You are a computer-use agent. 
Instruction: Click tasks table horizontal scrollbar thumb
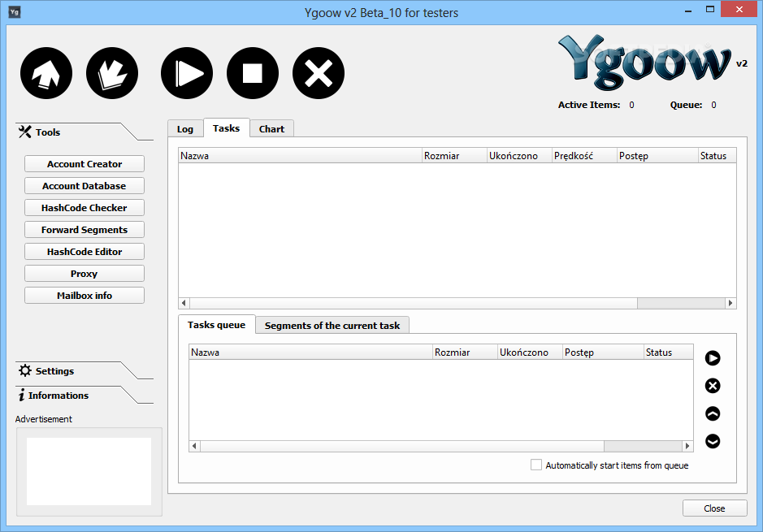tap(413, 303)
